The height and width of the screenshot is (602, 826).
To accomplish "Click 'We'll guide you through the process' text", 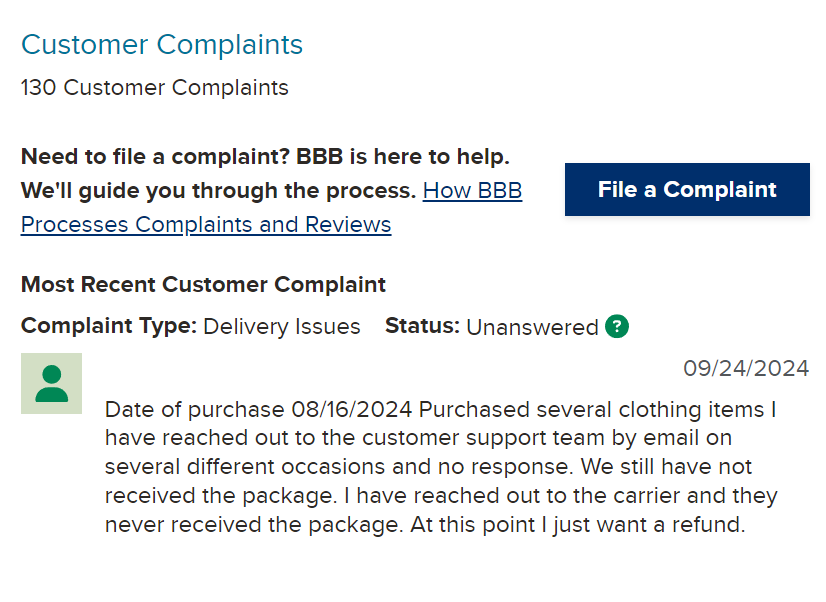I will tap(219, 191).
